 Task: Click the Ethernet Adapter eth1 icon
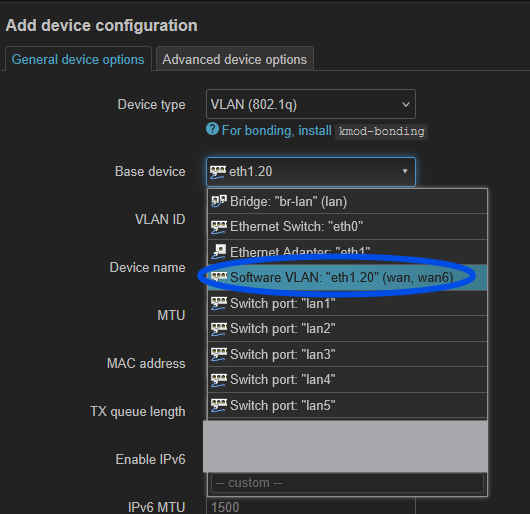pos(219,252)
